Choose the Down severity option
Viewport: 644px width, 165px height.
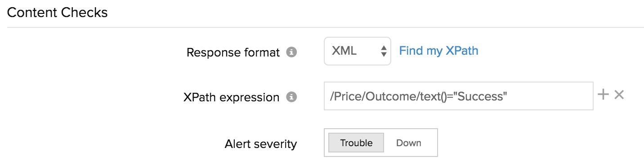click(x=408, y=143)
